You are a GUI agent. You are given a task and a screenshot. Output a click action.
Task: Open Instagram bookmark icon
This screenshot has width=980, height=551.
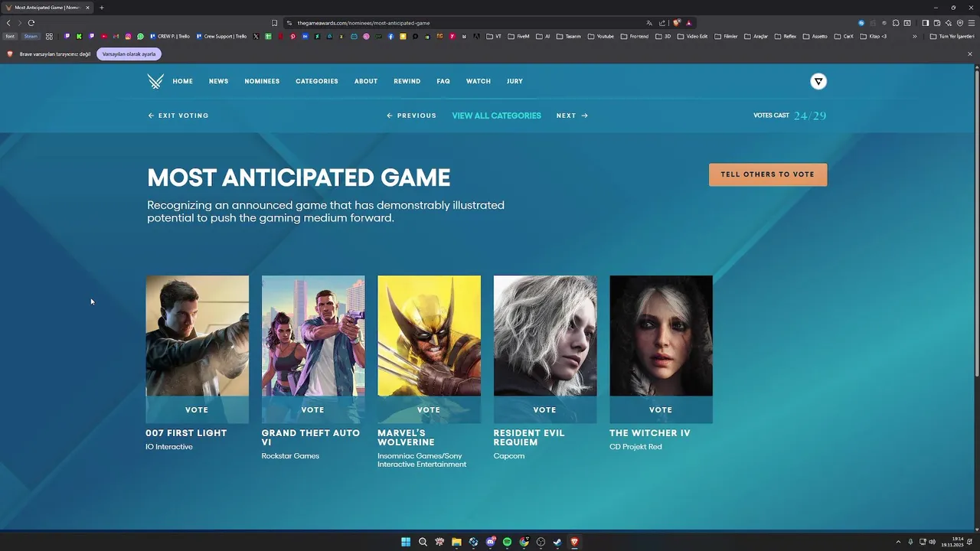(x=128, y=36)
